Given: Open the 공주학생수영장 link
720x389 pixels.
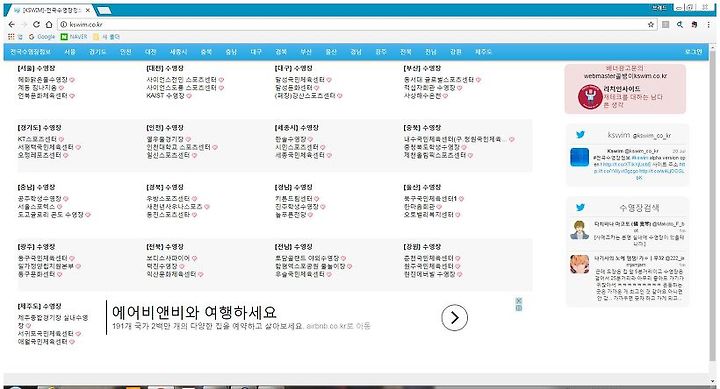Looking at the screenshot, I should [x=39, y=198].
